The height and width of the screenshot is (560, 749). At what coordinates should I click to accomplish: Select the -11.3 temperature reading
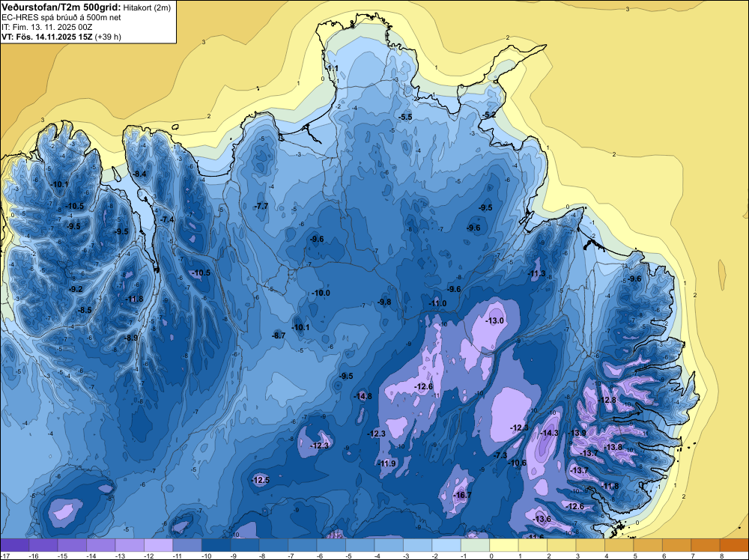536,273
